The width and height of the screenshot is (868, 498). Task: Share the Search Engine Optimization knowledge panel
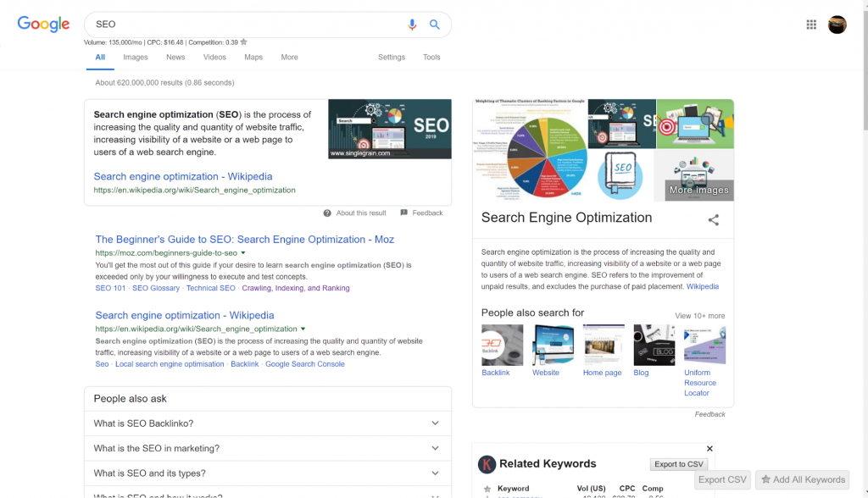[x=713, y=220]
